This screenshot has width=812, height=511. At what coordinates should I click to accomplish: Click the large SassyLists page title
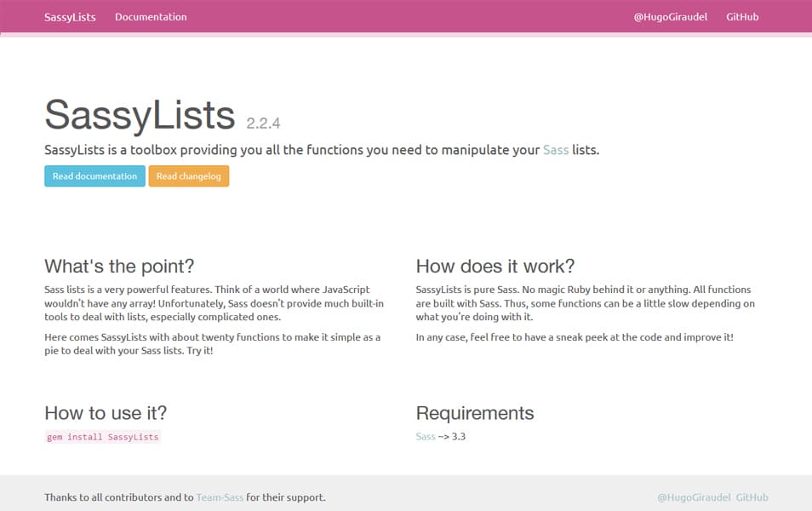140,115
